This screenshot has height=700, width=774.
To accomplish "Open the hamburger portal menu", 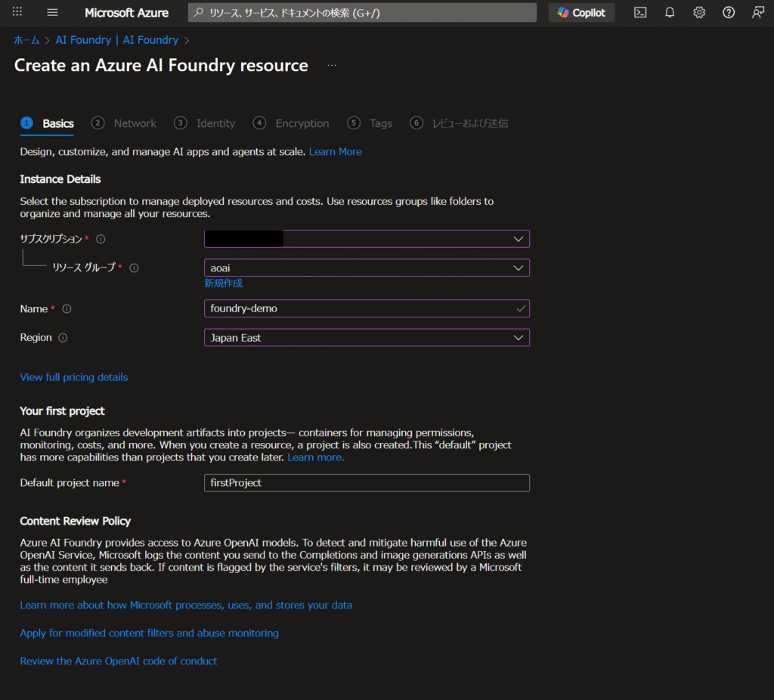I will 52,12.
